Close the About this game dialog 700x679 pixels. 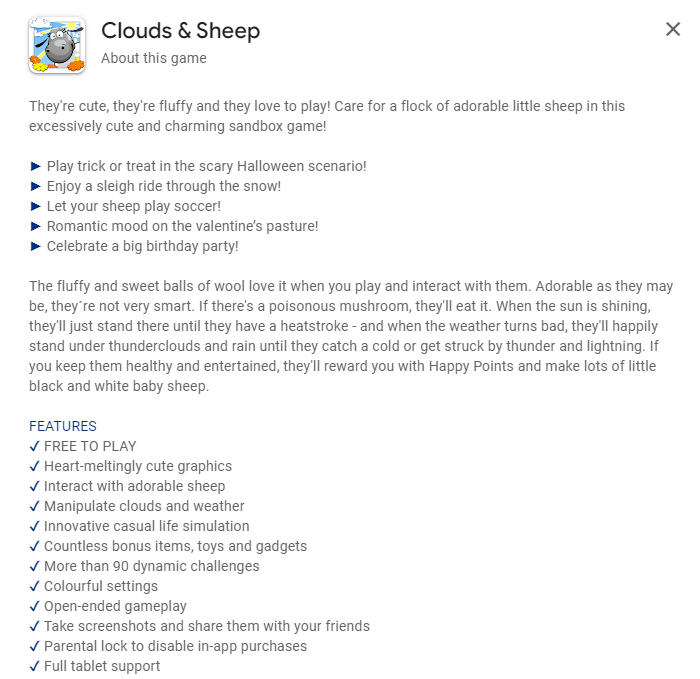pos(673,29)
